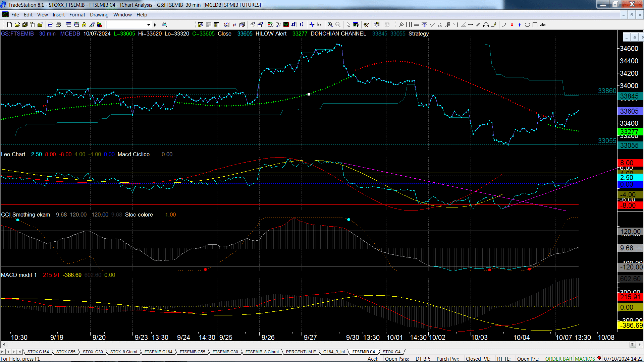Select the green bar chart style icon
Image resolution: width=644 pixels, height=362 pixels.
pyautogui.click(x=286, y=25)
